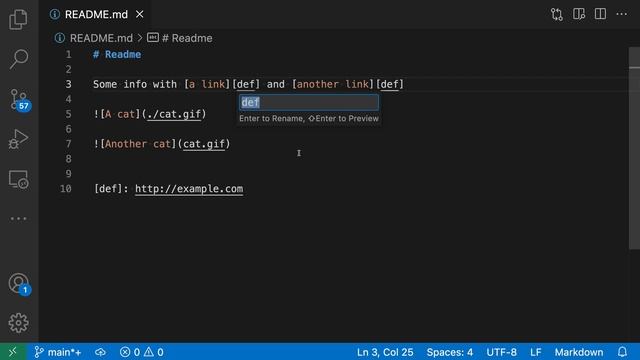Click line number 10 in the gutter
Image resolution: width=640 pixels, height=360 pixels.
pos(66,189)
